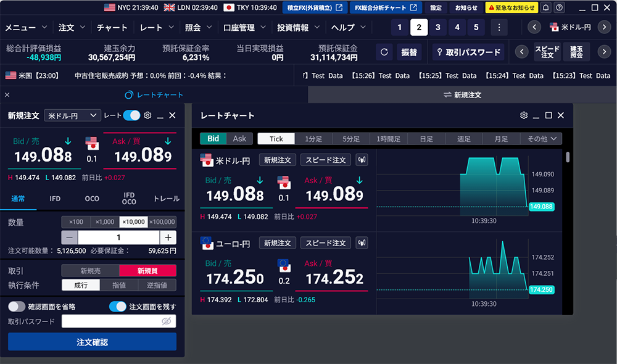The width and height of the screenshot is (617, 364).
Task: Expand the その他 timeframe dropdown
Action: coord(541,139)
